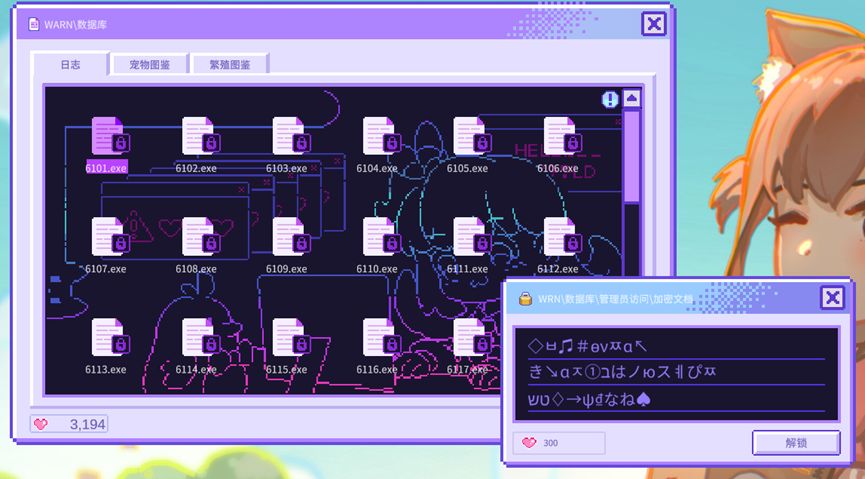Open the 6103.exe locked file icon

[x=291, y=136]
